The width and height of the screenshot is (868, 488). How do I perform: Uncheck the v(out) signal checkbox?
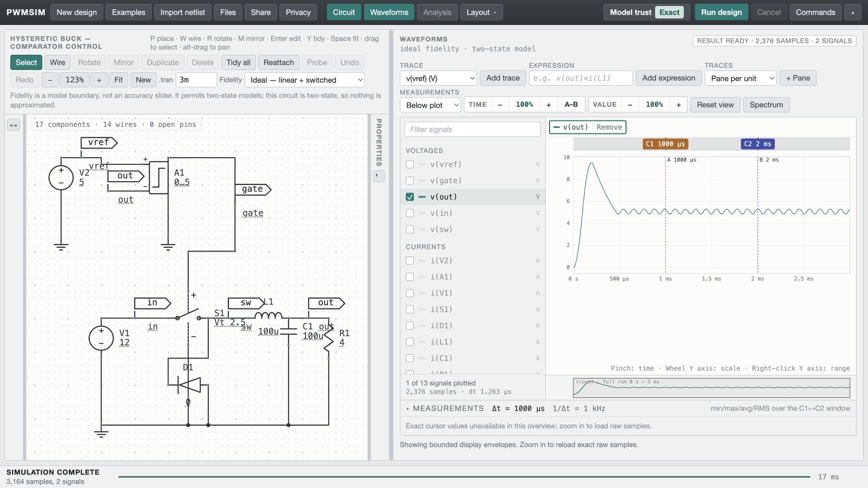(410, 197)
